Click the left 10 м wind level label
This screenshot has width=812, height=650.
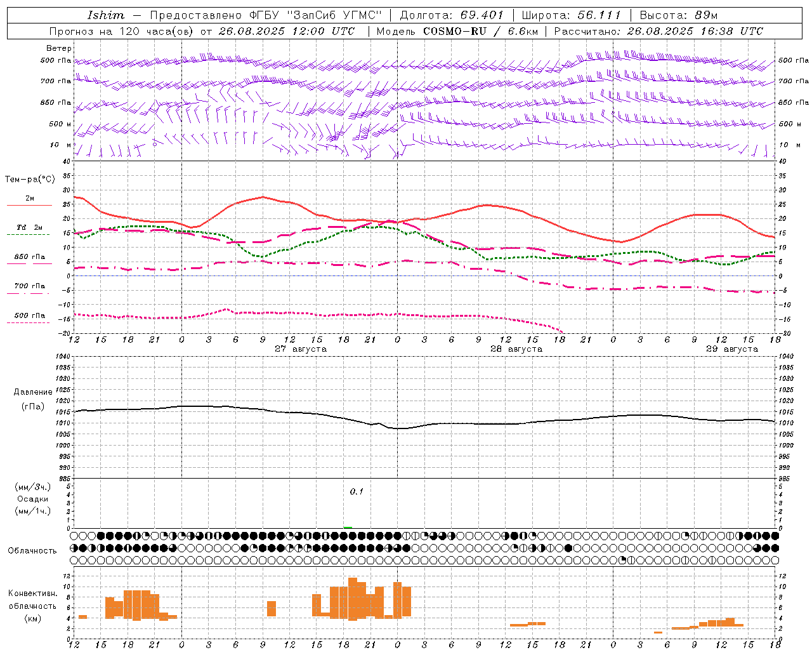click(62, 145)
